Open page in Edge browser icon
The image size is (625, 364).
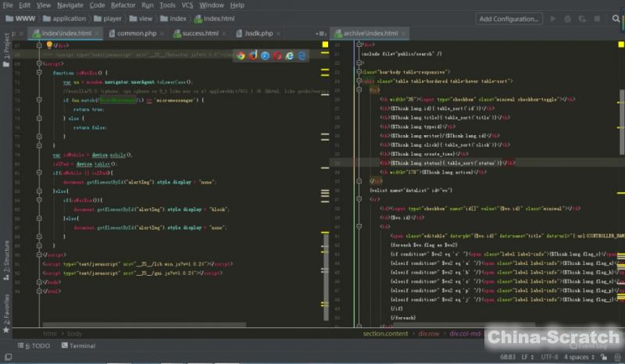click(x=302, y=55)
